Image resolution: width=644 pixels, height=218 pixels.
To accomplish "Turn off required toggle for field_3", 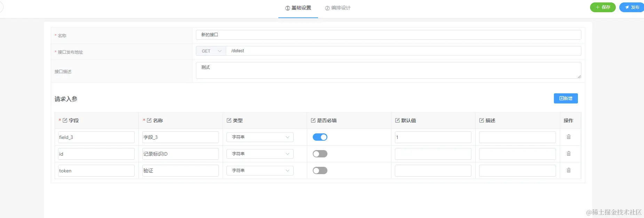I will click(x=320, y=137).
